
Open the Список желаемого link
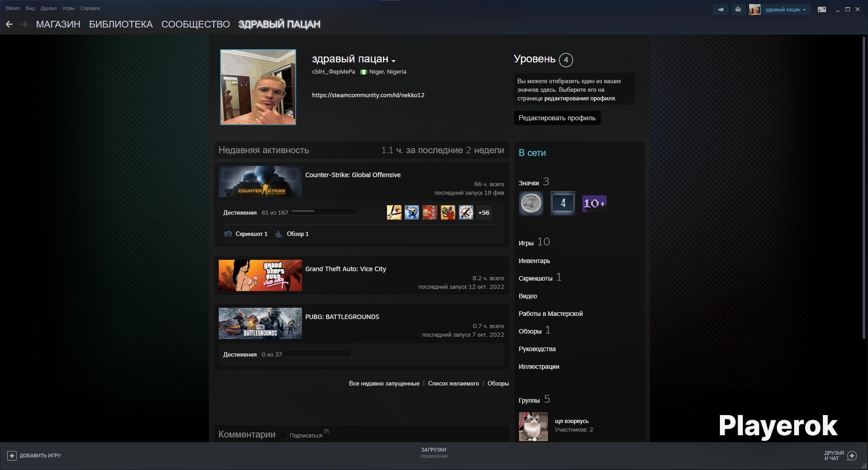coord(453,384)
